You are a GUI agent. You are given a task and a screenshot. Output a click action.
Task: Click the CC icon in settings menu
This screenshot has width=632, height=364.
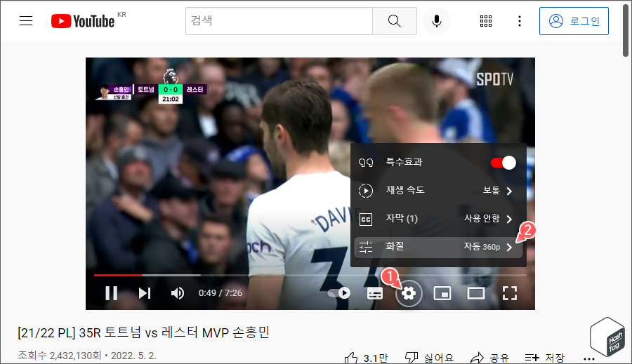366,219
